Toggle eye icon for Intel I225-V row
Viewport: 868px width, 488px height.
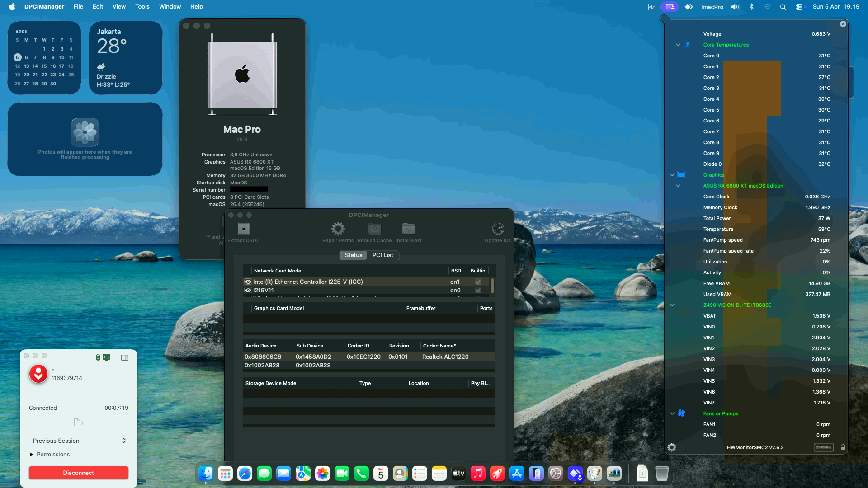(248, 282)
